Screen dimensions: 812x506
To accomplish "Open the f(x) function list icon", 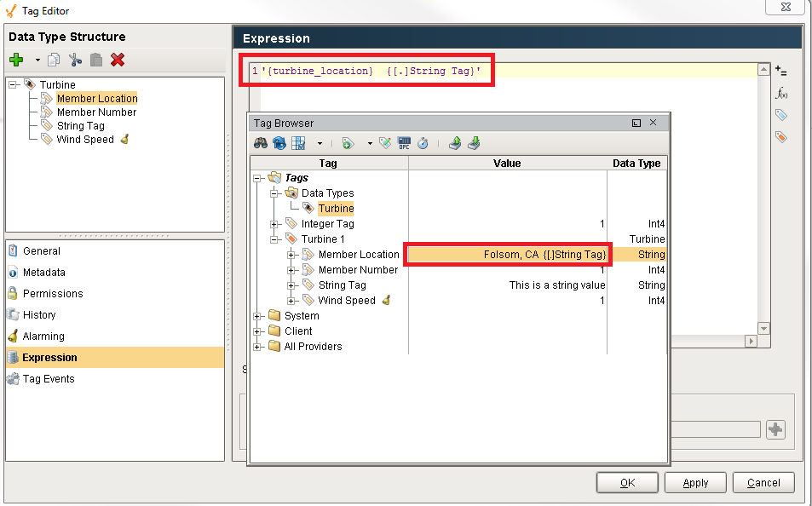I will coord(780,93).
